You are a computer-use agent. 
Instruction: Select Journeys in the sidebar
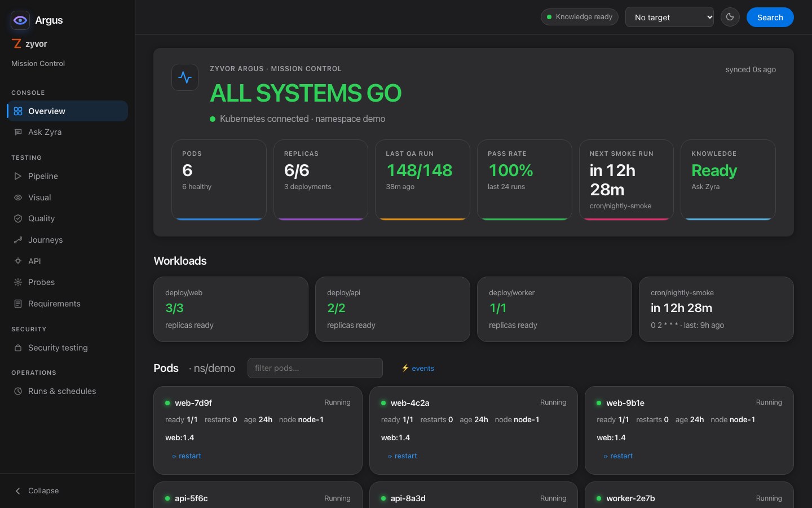[x=68, y=240]
